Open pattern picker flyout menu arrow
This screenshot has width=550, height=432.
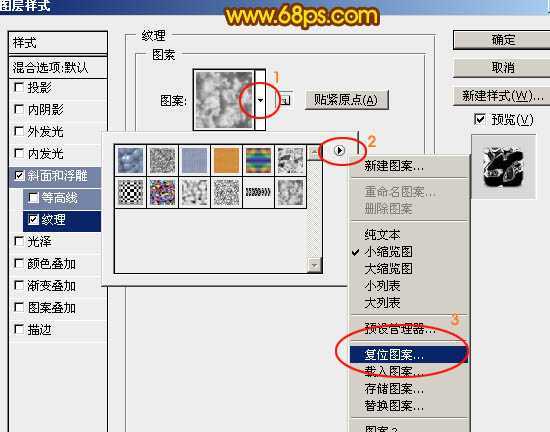pyautogui.click(x=339, y=150)
